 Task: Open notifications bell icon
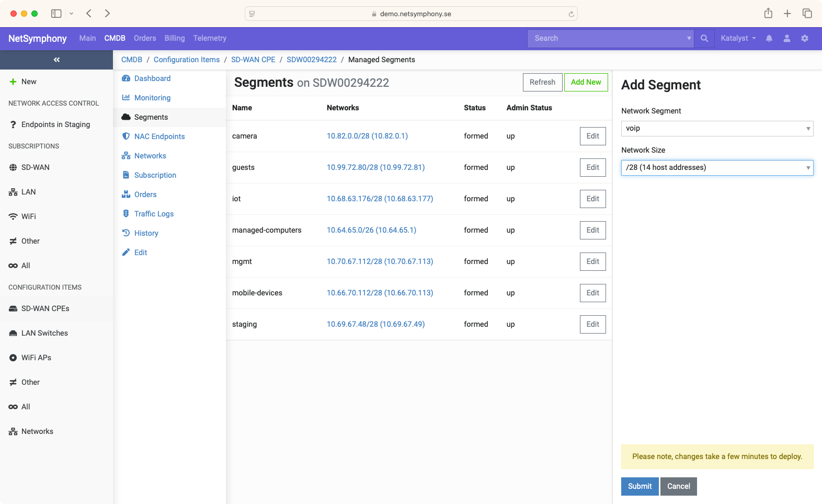pyautogui.click(x=769, y=38)
